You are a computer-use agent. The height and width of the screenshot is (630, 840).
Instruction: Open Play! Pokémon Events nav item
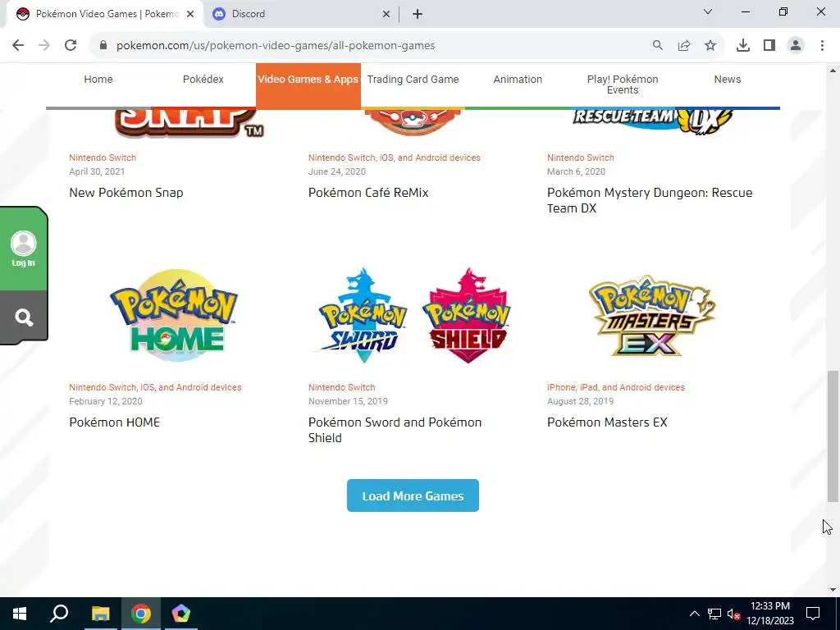[623, 84]
